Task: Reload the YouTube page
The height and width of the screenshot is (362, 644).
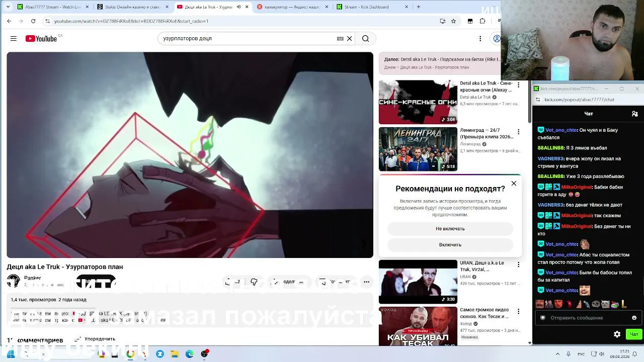Action: point(33,21)
